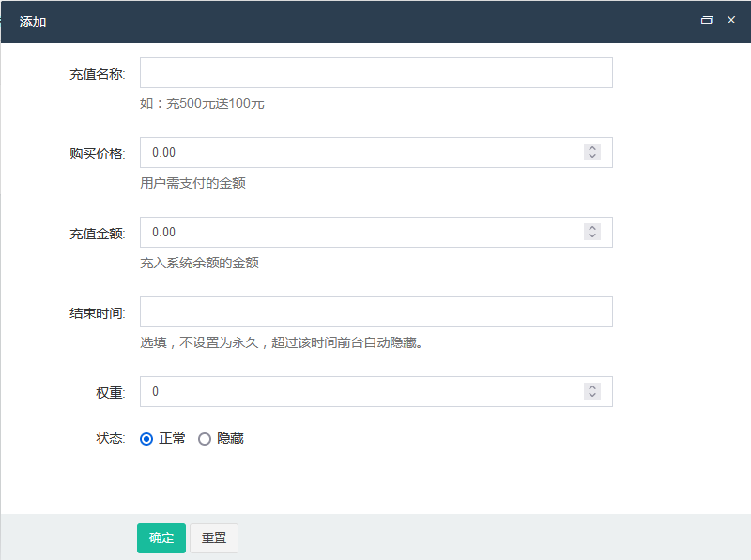Click the 重置 button to reset the form
This screenshot has width=751, height=560.
click(x=214, y=537)
